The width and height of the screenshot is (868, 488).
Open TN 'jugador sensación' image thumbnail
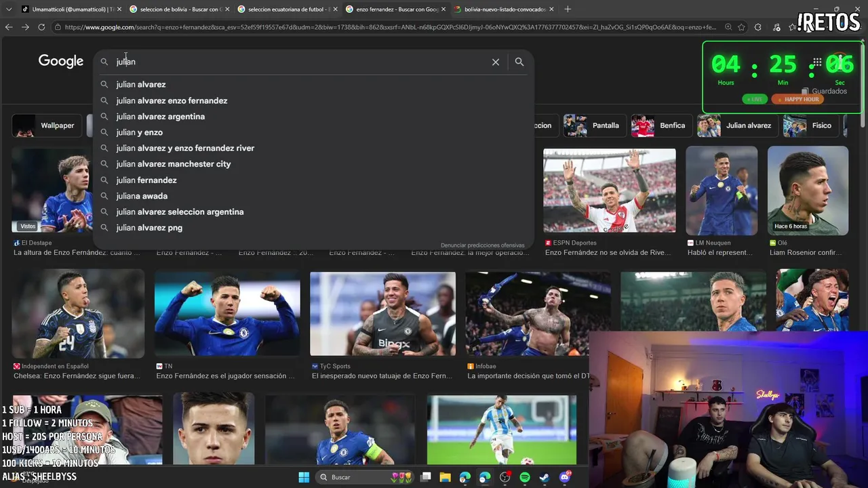[227, 314]
